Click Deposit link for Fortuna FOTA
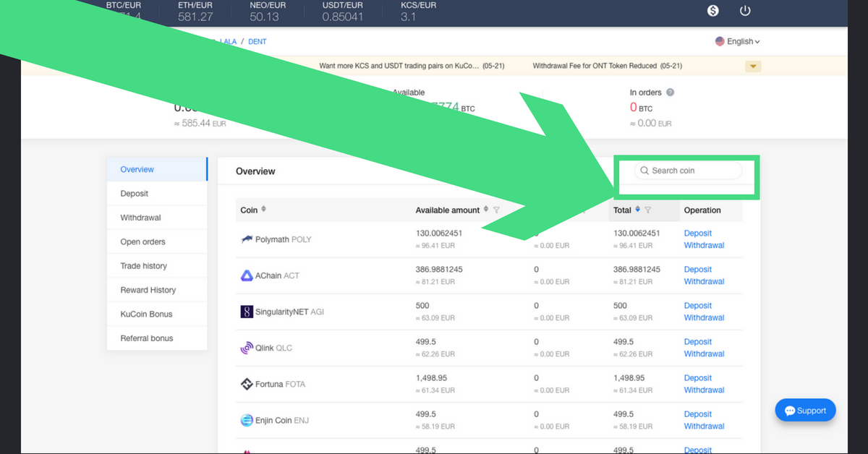This screenshot has height=454, width=868. click(698, 378)
